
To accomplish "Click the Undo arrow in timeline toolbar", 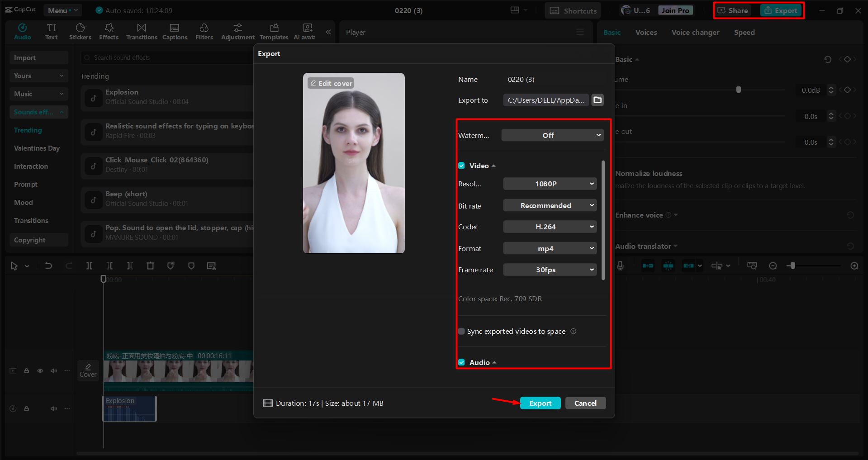I will click(x=48, y=266).
